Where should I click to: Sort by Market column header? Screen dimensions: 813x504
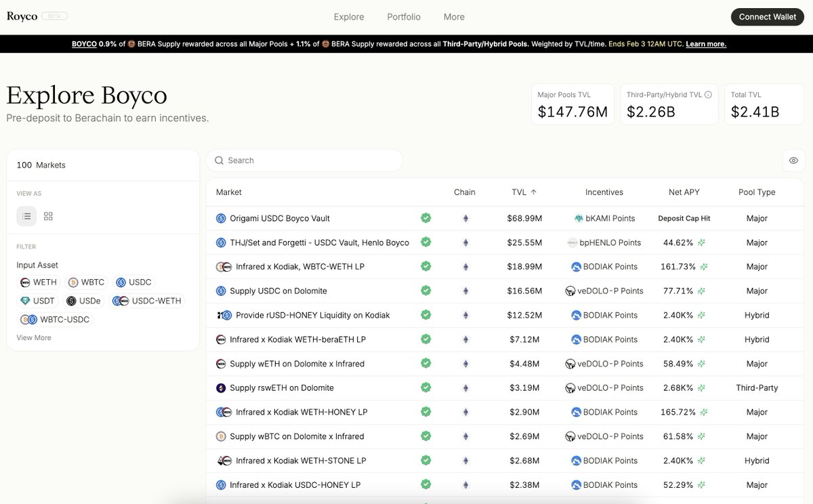[x=229, y=192]
